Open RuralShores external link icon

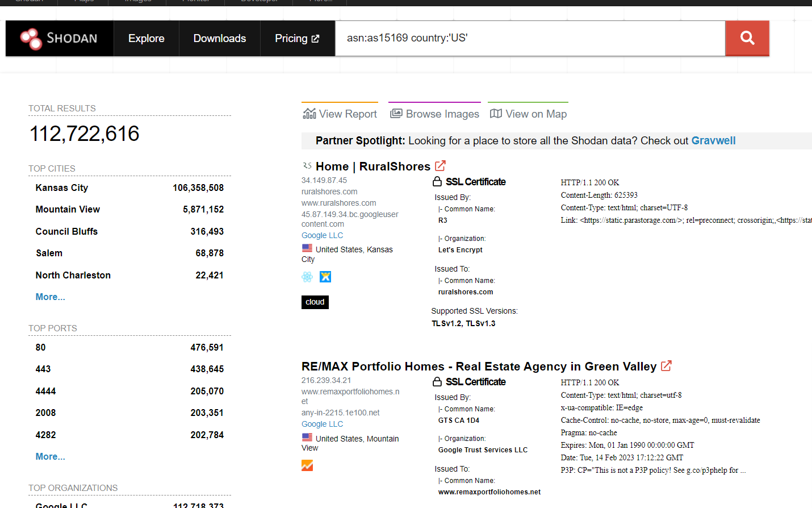[x=440, y=166]
